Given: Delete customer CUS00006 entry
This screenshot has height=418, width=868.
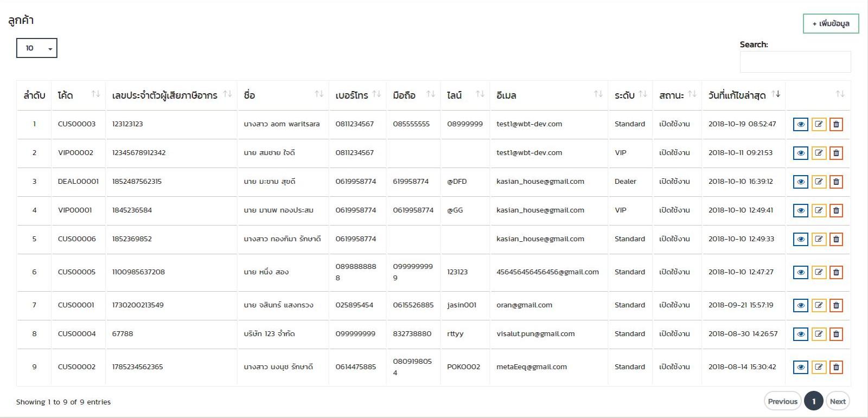Looking at the screenshot, I should tap(836, 239).
